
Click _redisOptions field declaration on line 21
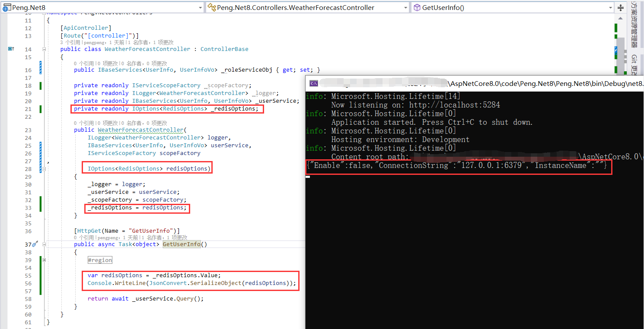tap(235, 109)
